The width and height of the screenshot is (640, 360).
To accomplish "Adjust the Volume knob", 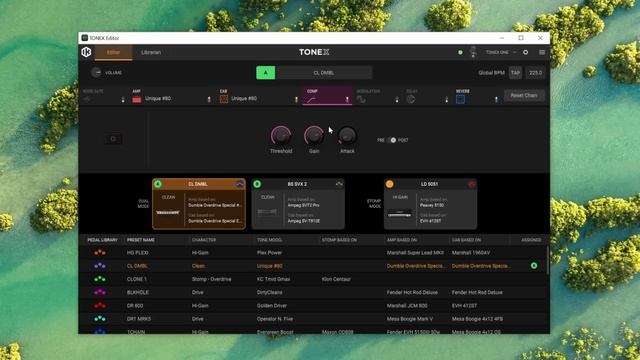I will [x=96, y=73].
